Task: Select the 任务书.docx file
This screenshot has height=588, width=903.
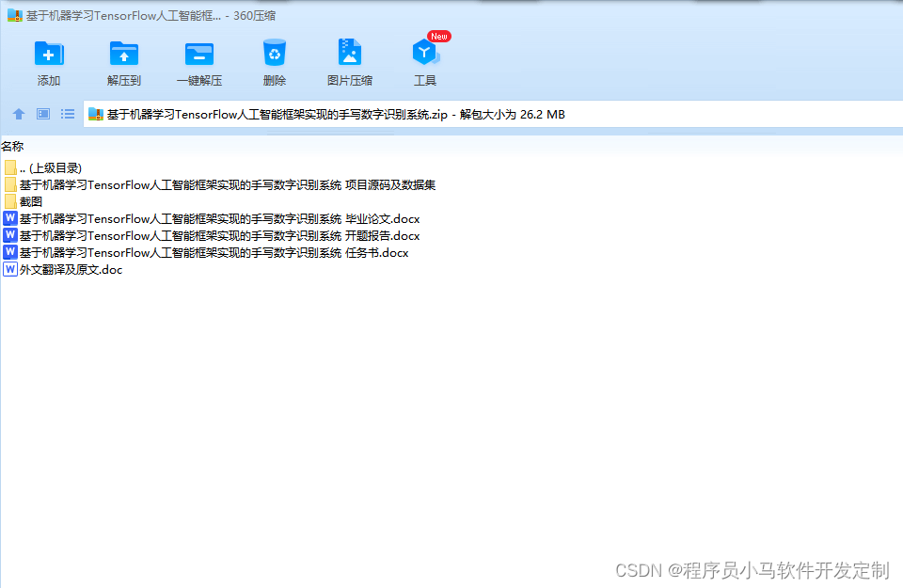Action: coord(206,252)
